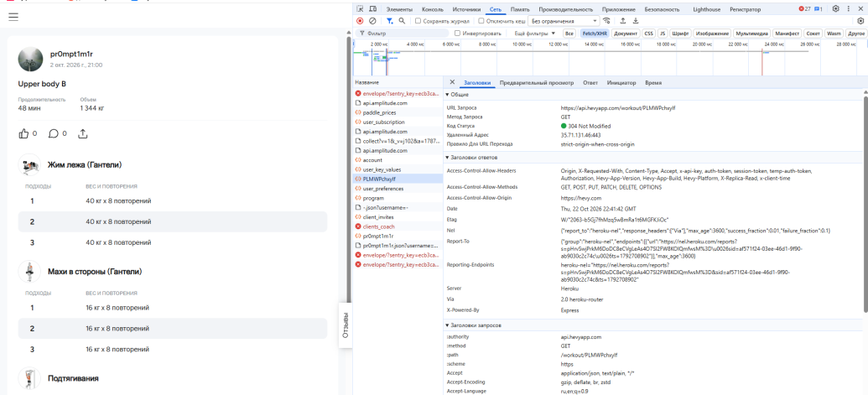Image resolution: width=868 pixels, height=395 pixels.
Task: Collapse the Заголовки запросов section
Action: click(473, 325)
